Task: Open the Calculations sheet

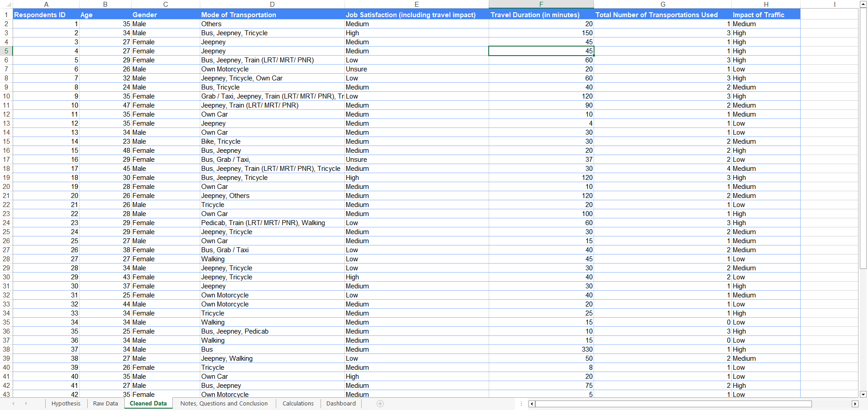Action: tap(297, 404)
